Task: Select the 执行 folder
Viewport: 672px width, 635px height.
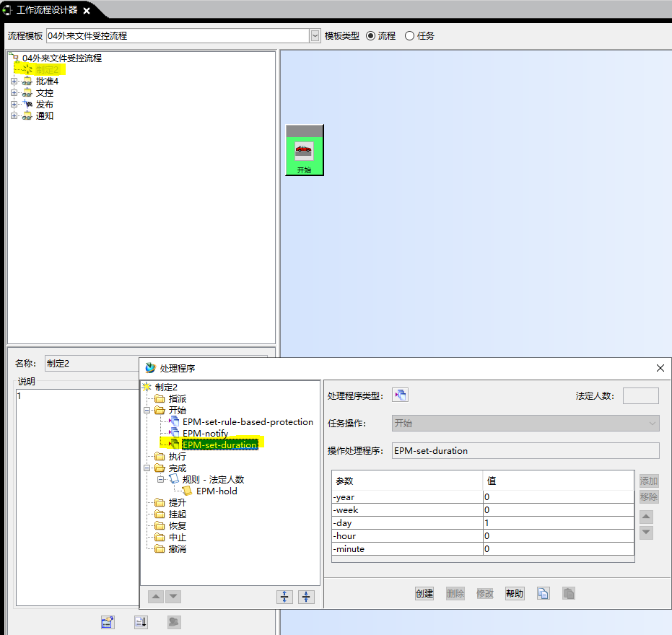Action: point(177,456)
